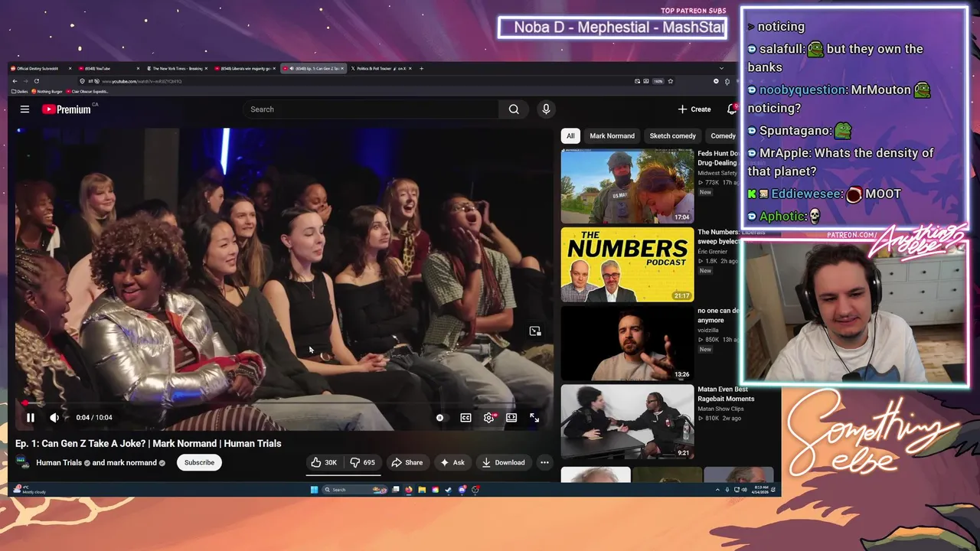Click the Matan Even Best Ragebait Moments title

coord(726,394)
